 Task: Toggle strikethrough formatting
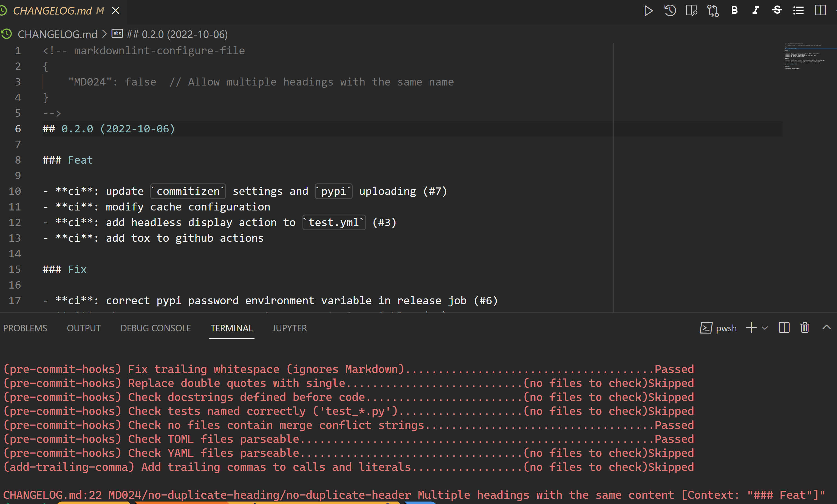777,10
